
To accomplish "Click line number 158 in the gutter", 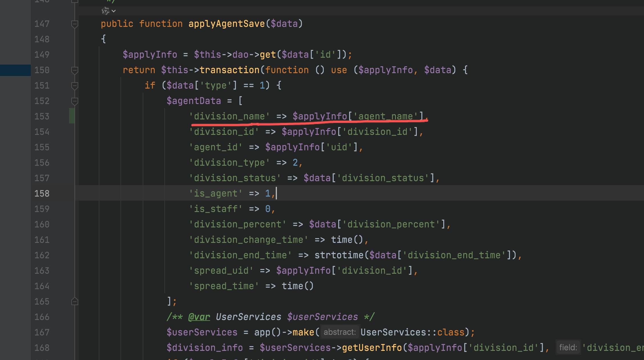I will 42,194.
